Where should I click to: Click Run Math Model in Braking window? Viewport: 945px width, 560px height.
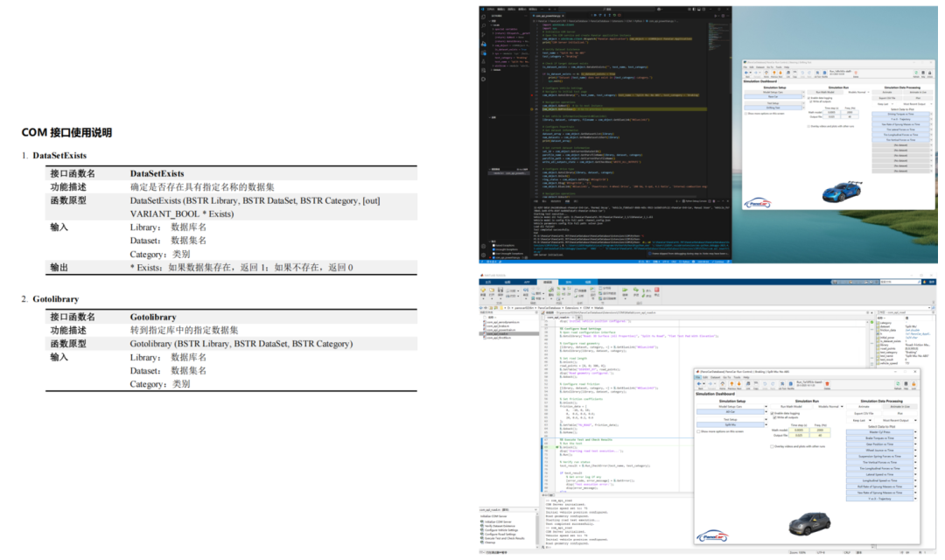pyautogui.click(x=791, y=406)
